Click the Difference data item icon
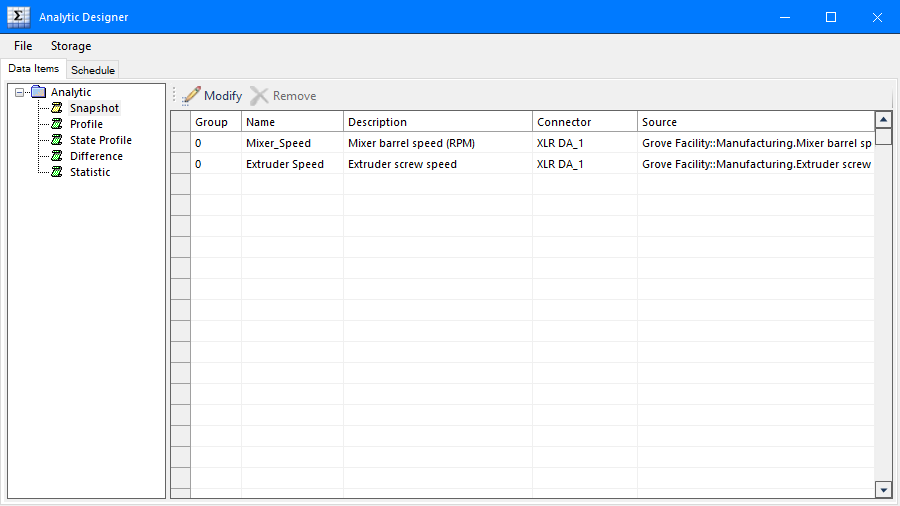This screenshot has height=506, width=900. click(x=57, y=156)
